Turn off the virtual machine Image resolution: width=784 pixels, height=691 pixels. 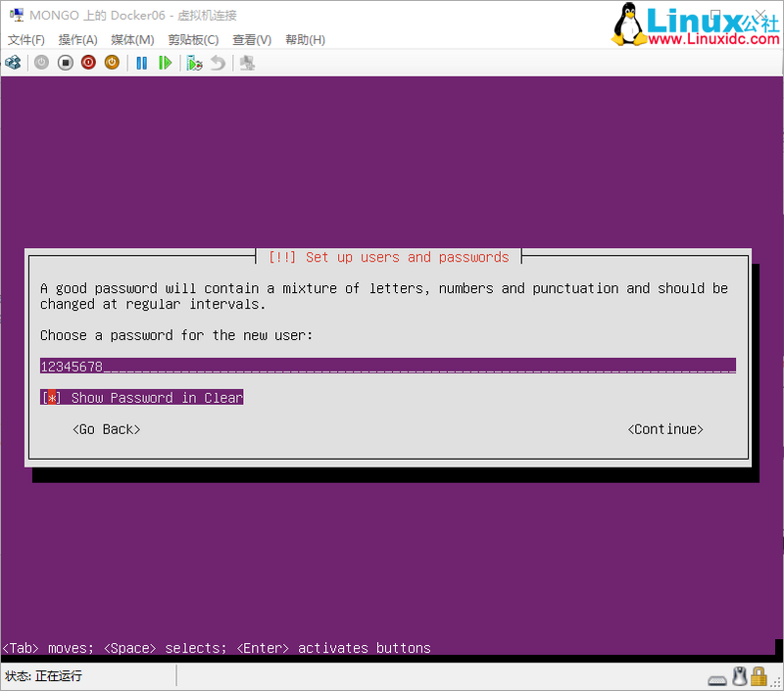click(65, 63)
